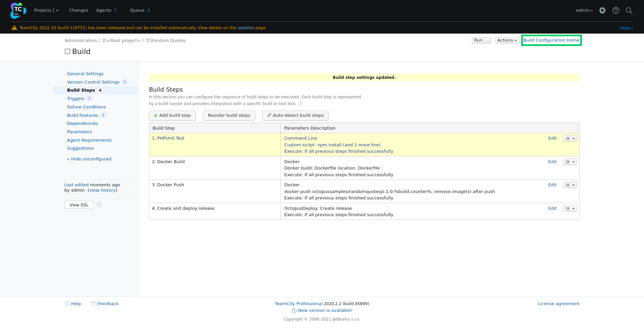This screenshot has width=644, height=334.
Task: Open the Projects menu item
Action: click(x=43, y=10)
